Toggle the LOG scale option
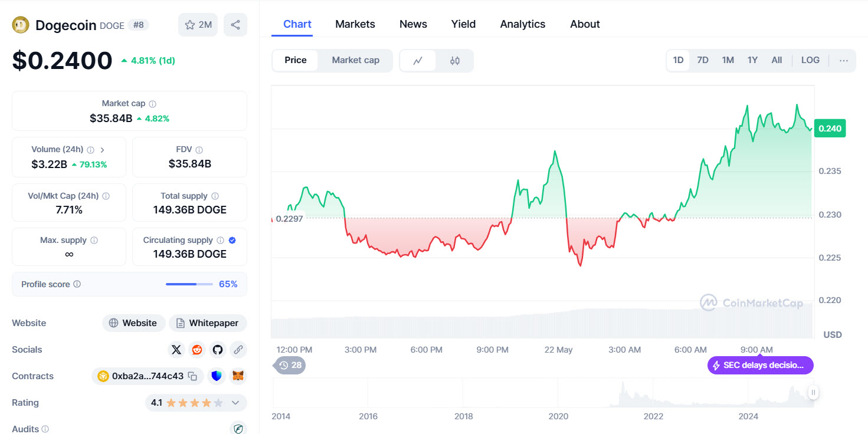This screenshot has width=868, height=434. 810,60
